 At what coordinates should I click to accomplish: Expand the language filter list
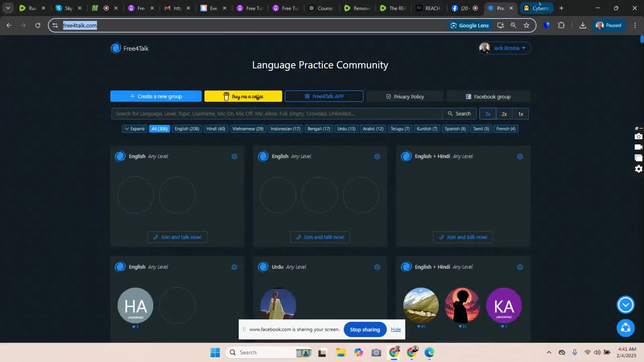134,129
